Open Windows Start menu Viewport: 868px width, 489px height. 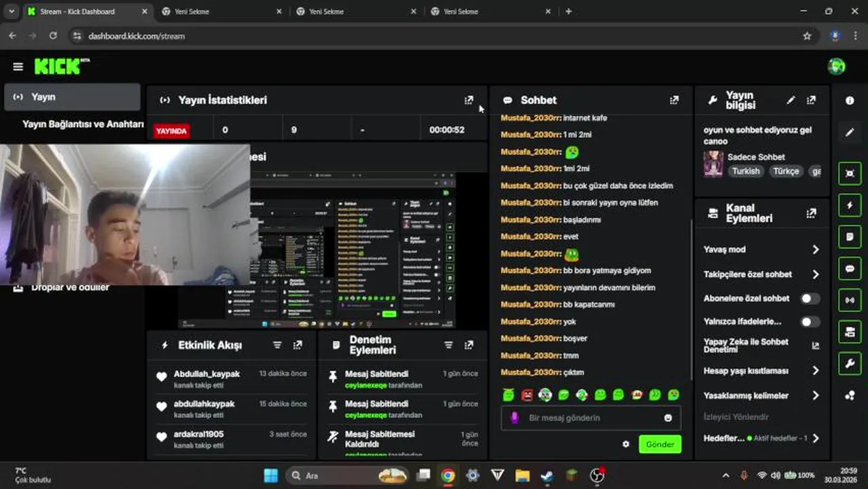tap(270, 475)
